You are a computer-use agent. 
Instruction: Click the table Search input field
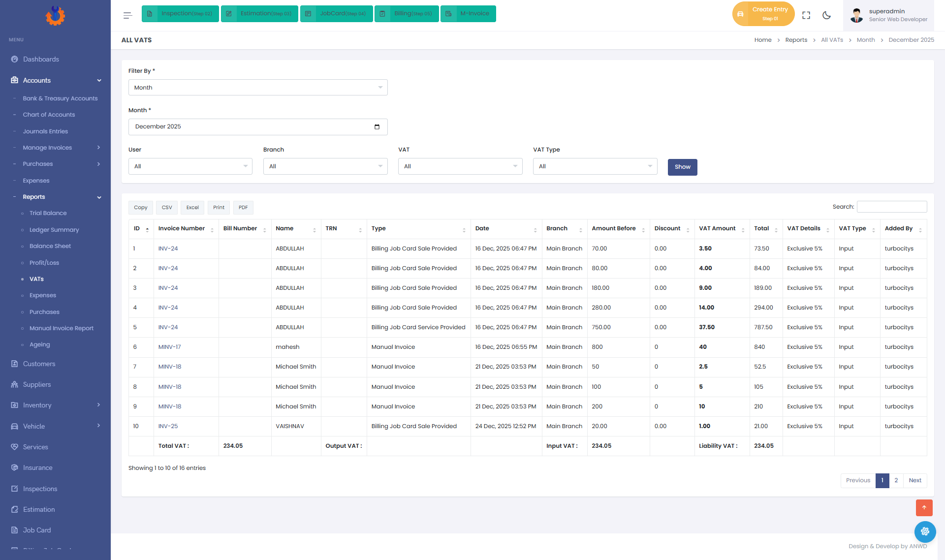coord(892,207)
